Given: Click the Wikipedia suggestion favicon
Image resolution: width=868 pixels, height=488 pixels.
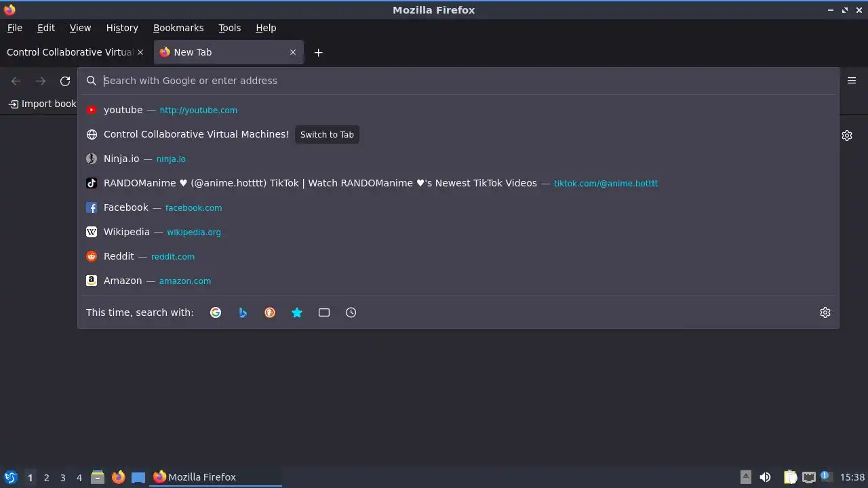Looking at the screenshot, I should point(92,232).
